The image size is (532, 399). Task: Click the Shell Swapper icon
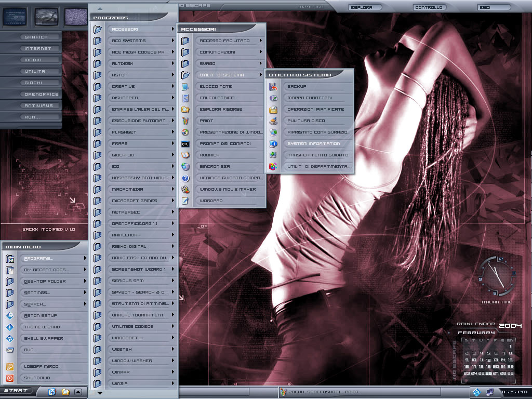coord(10,339)
